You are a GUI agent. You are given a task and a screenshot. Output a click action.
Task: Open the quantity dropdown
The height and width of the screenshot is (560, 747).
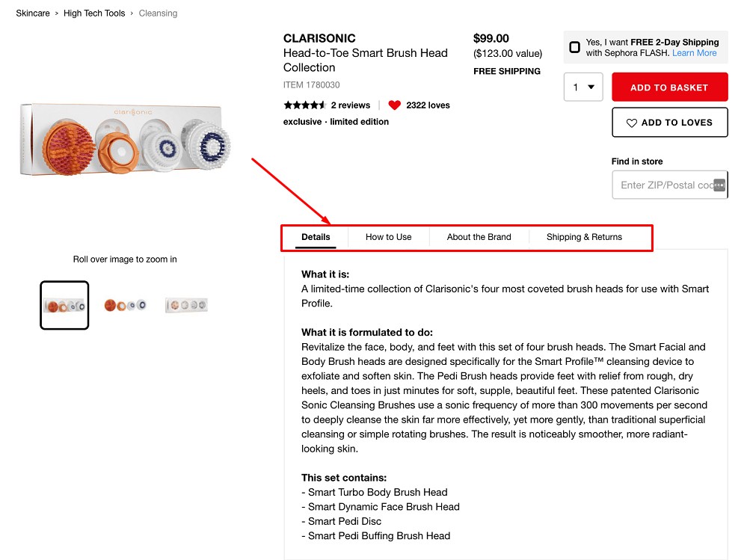click(x=584, y=87)
